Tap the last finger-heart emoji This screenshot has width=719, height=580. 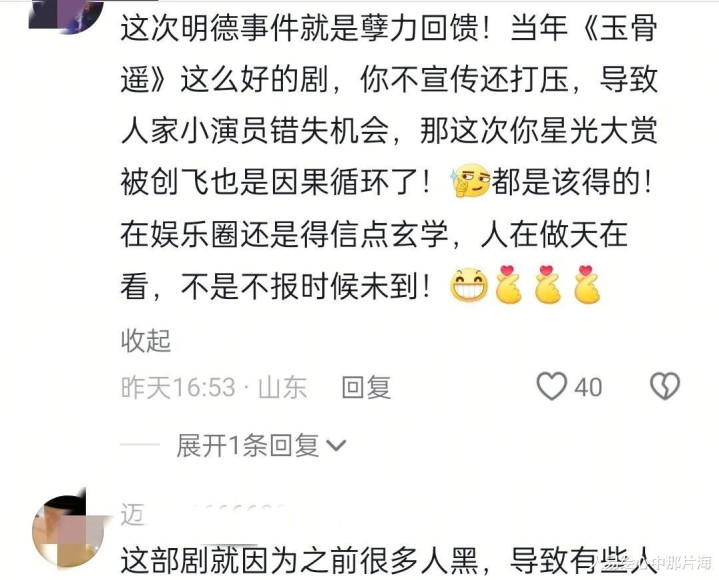coord(587,285)
